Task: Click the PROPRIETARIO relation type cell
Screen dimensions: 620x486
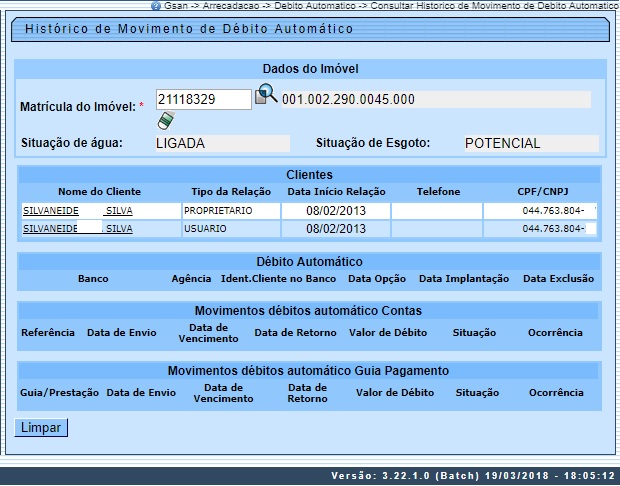Action: (229, 211)
